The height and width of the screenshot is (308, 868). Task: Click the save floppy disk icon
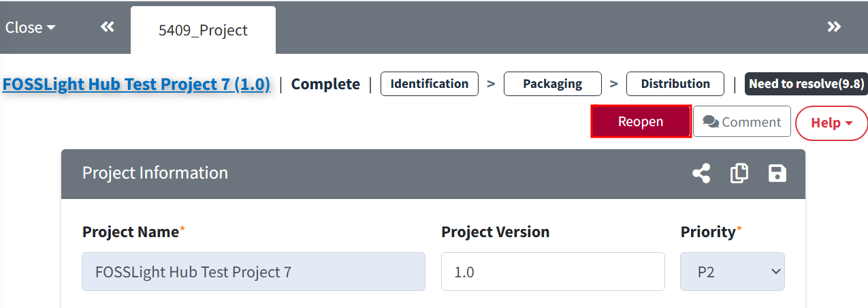777,173
